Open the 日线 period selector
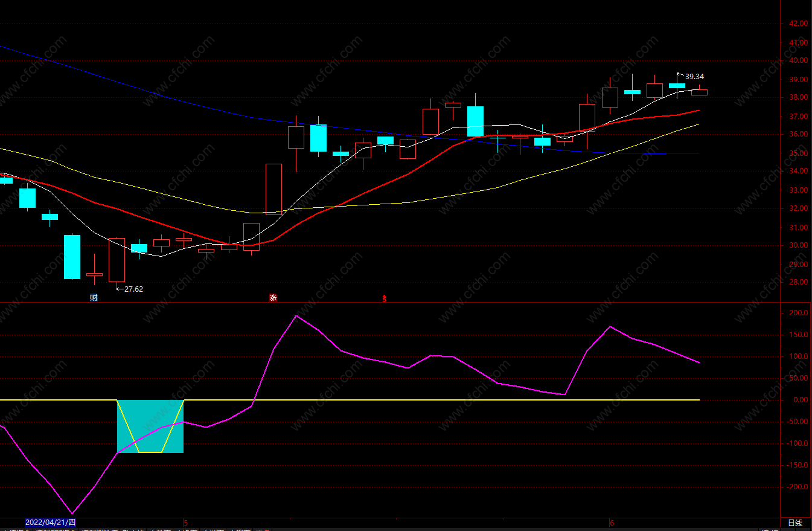 795,523
